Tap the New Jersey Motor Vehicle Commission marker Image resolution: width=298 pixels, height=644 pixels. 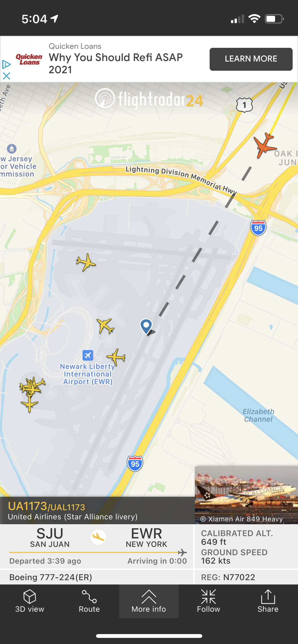pyautogui.click(x=12, y=149)
